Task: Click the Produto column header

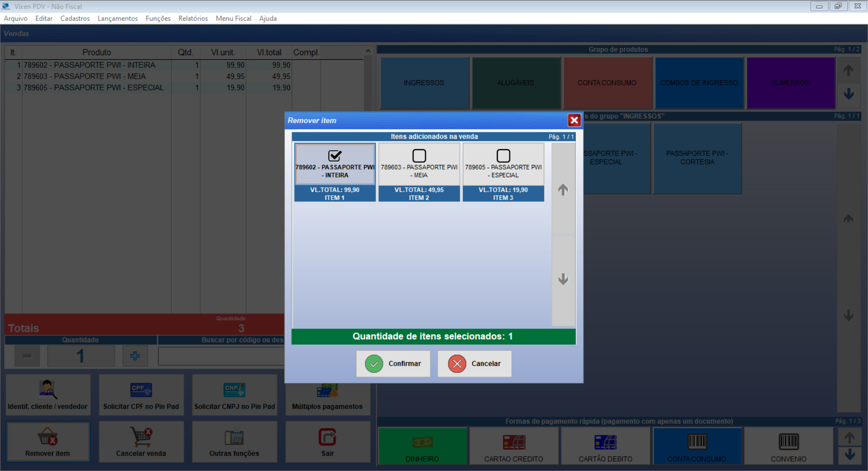Action: [97, 52]
